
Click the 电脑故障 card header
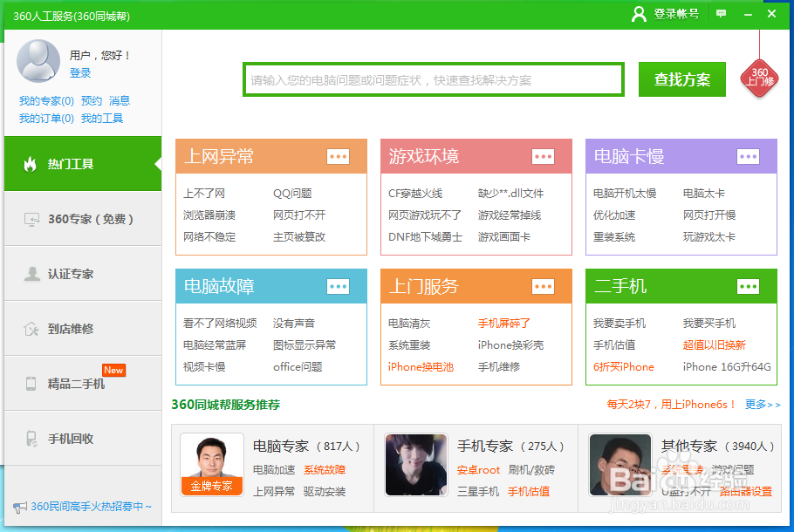[x=271, y=287]
